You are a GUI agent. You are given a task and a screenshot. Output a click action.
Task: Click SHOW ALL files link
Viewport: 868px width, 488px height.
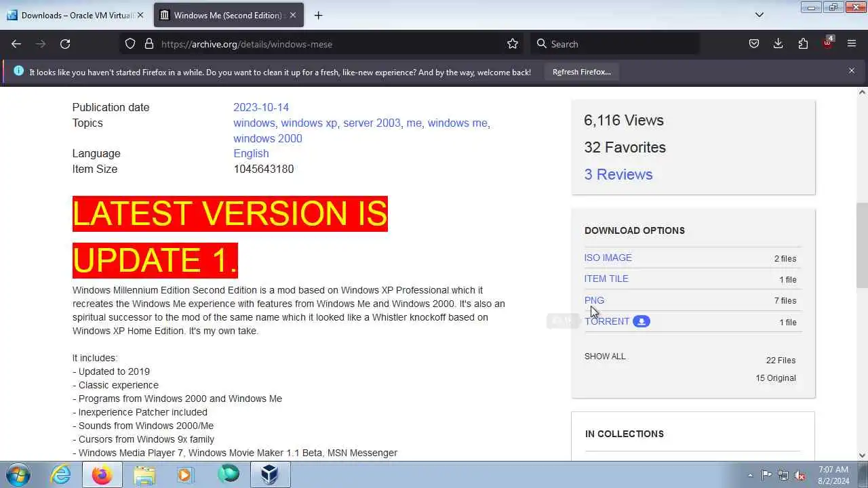[x=605, y=356]
